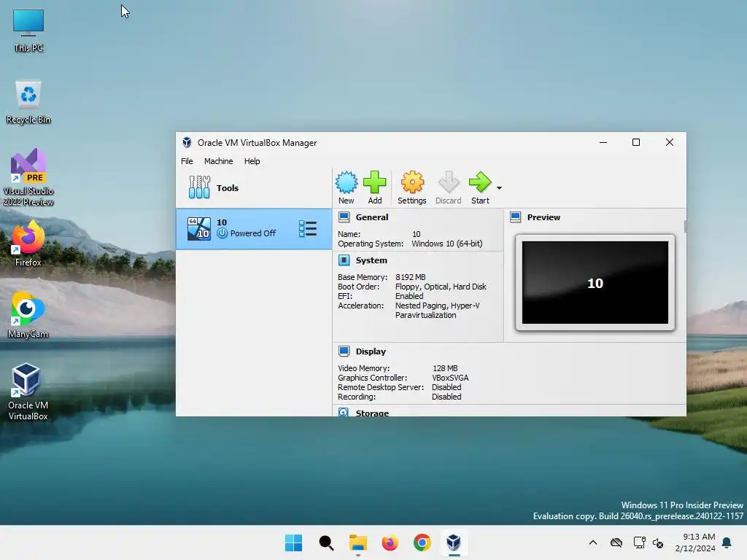The image size is (747, 560).
Task: Click the System section header
Action: (x=371, y=260)
